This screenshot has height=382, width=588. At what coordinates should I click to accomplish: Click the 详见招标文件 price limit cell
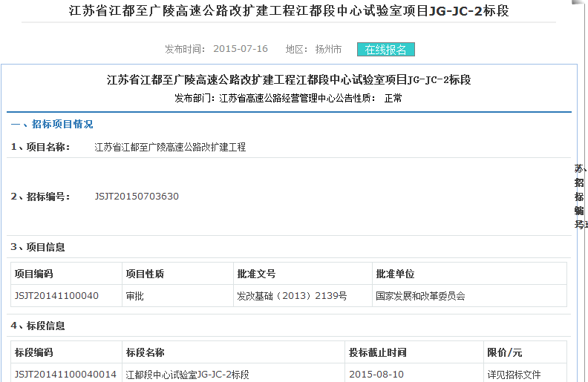[x=514, y=374]
